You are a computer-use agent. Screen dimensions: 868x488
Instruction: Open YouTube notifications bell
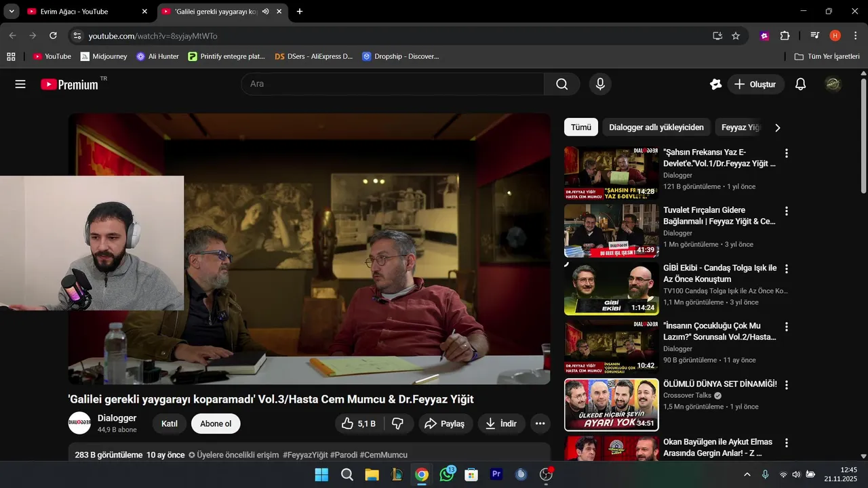pyautogui.click(x=800, y=84)
